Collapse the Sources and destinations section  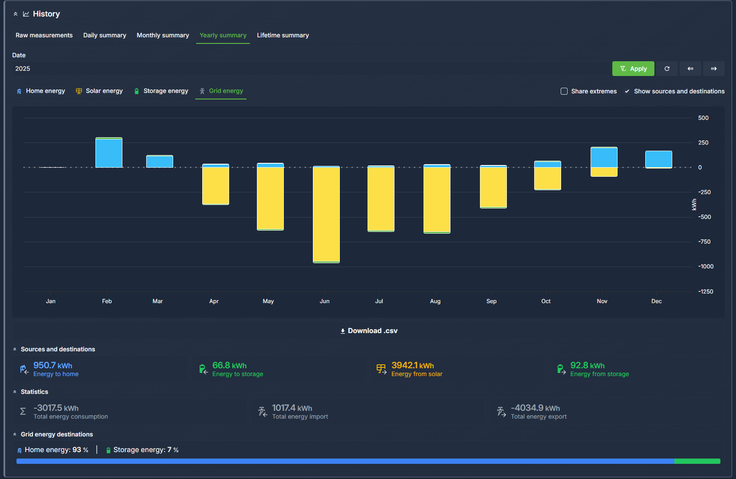pos(15,349)
